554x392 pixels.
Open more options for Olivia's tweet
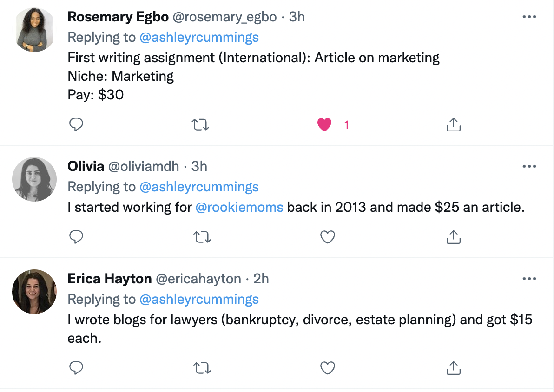point(529,166)
